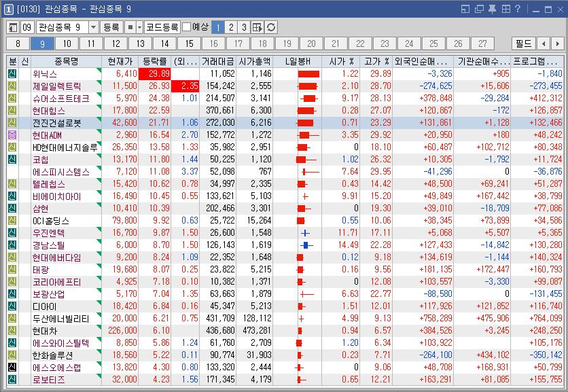Select stock 현대차

(45, 331)
